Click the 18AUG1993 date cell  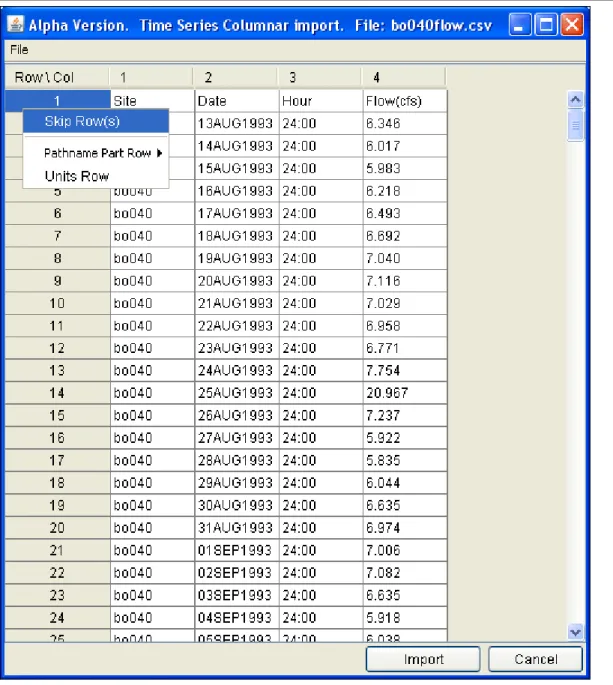point(237,236)
